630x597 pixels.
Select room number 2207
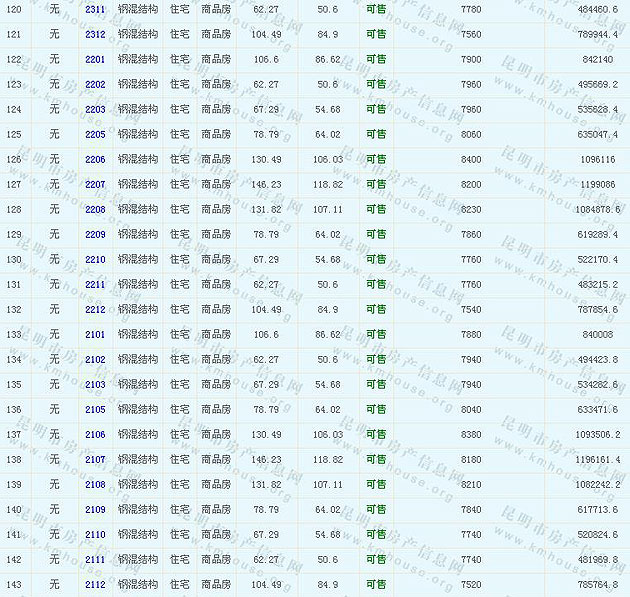95,184
